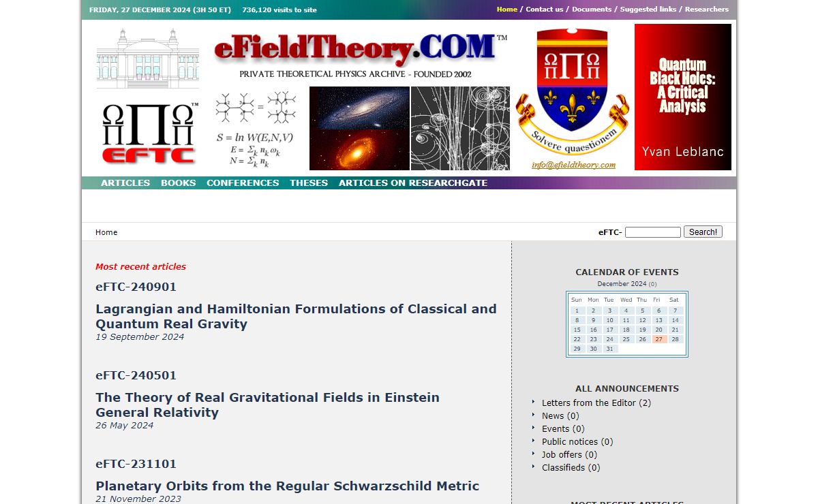Focus the eFTC search input field

[653, 232]
